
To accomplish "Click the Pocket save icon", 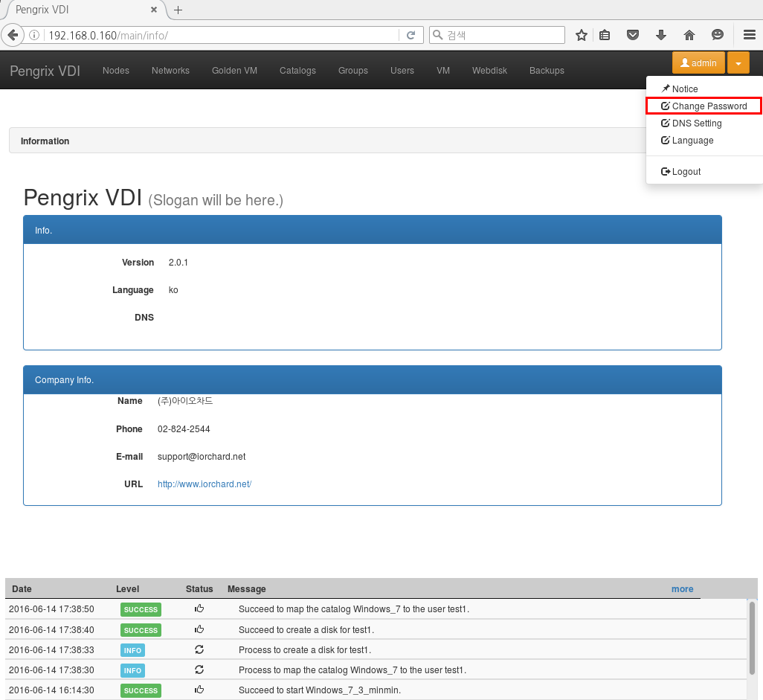I will [x=633, y=35].
